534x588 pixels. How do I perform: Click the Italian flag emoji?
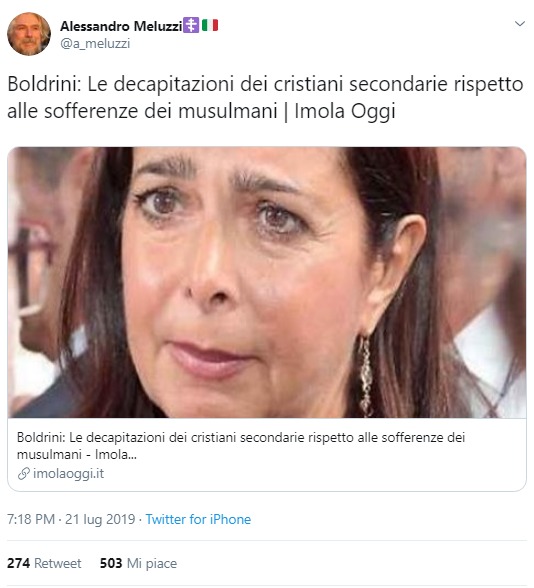coord(210,25)
